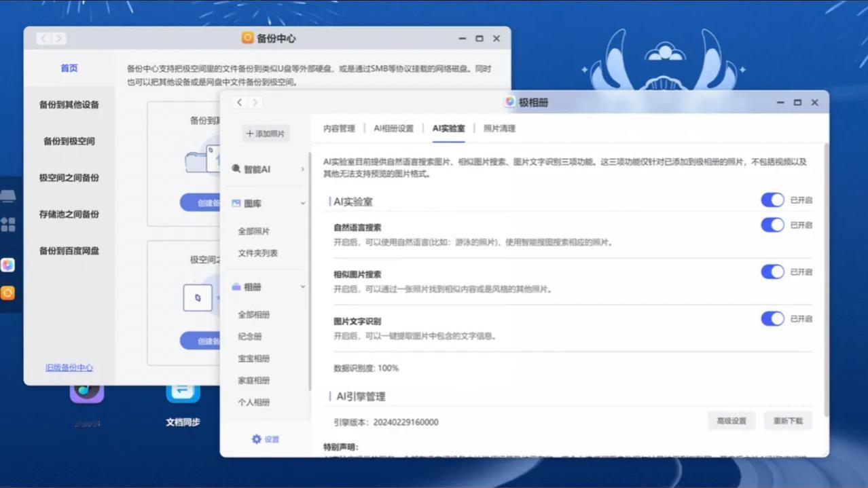Select 个人相册 in the sidebar
Viewport: 868px width, 488px height.
254,402
